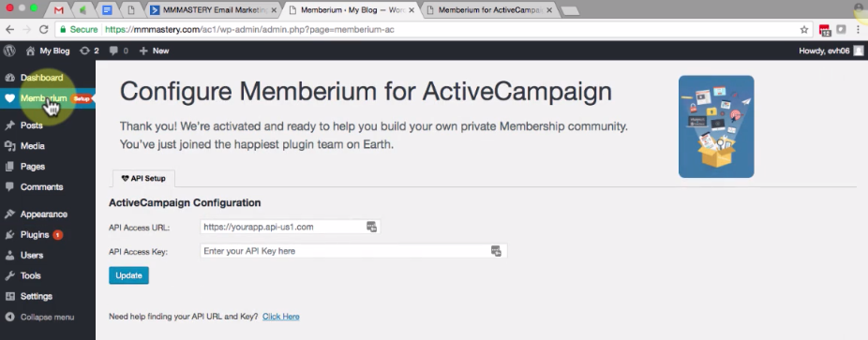The width and height of the screenshot is (868, 340).
Task: Select the API Setup tab
Action: (x=143, y=179)
